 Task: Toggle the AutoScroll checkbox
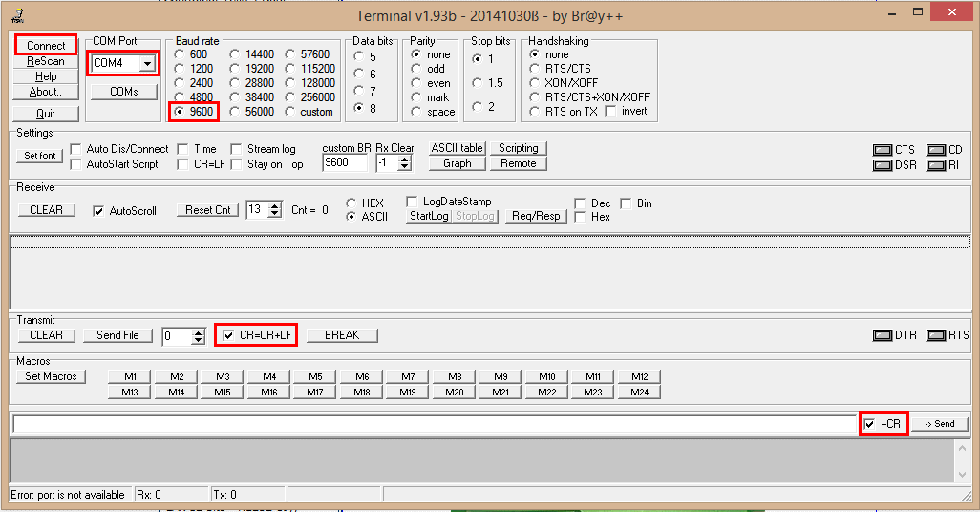[98, 211]
